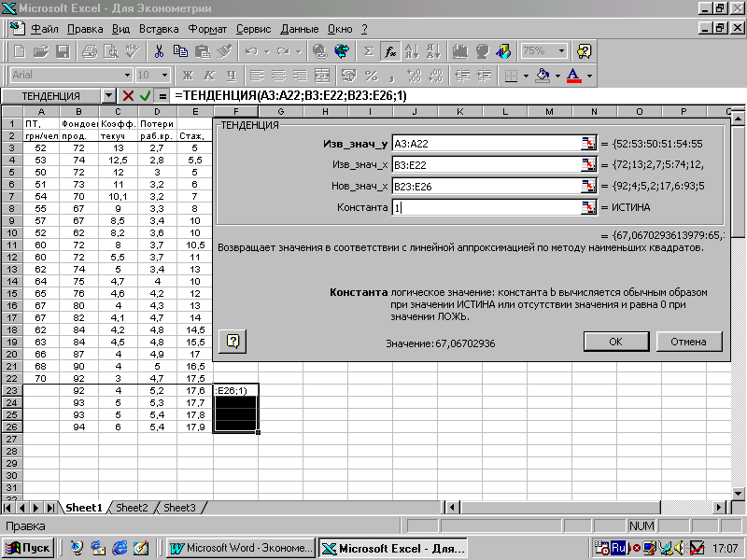Open the Paste Function fx icon
This screenshot has height=560, width=747.
click(x=390, y=51)
